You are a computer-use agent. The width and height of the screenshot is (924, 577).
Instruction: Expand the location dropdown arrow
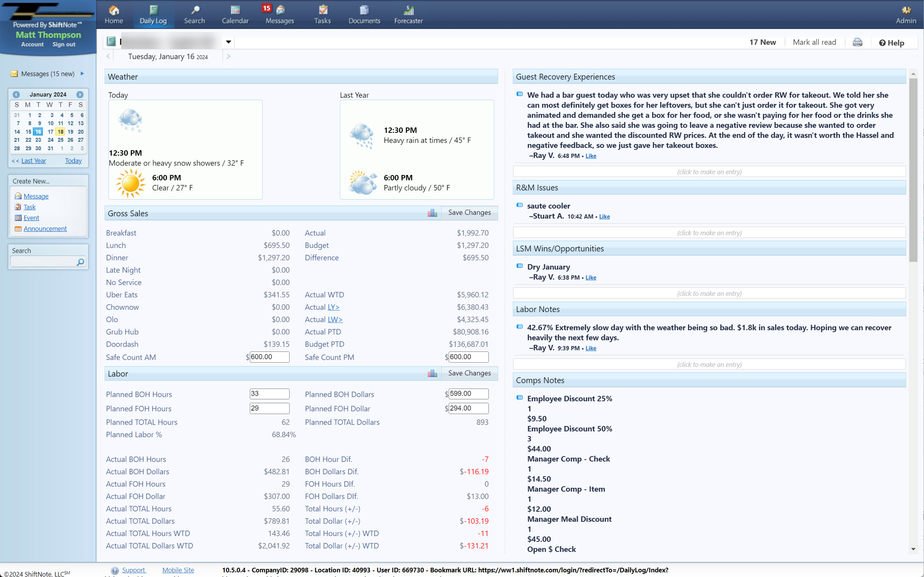point(228,42)
